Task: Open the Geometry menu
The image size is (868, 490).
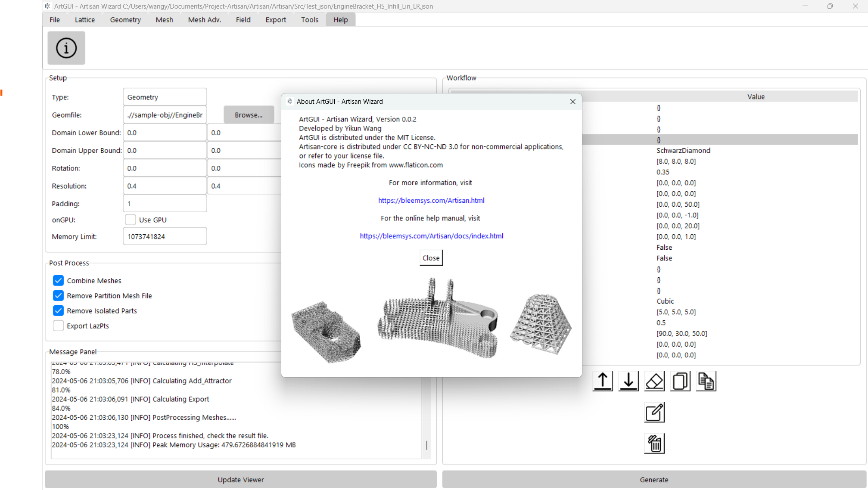Action: (x=125, y=19)
